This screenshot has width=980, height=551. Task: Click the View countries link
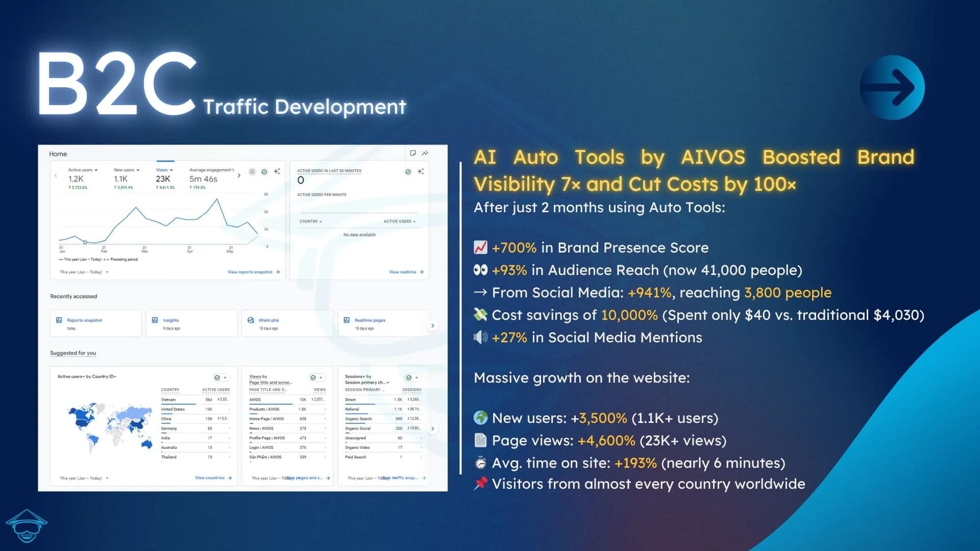pyautogui.click(x=213, y=478)
